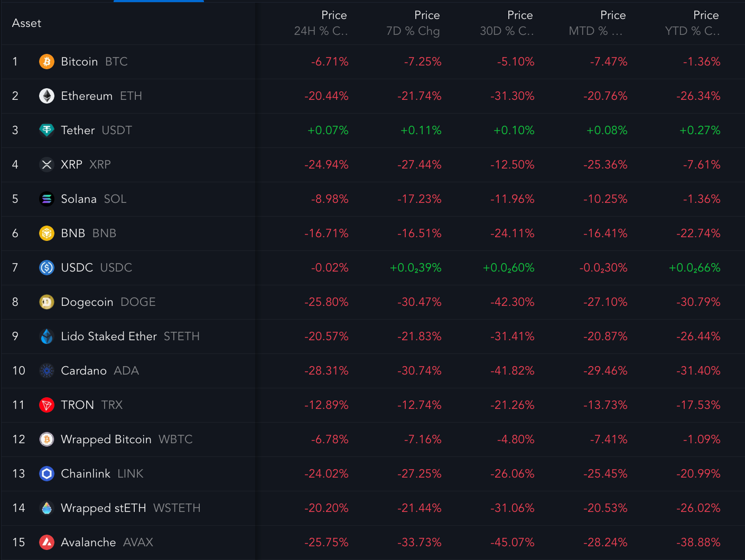745x560 pixels.
Task: Open the USDC asset link
Action: tap(96, 268)
